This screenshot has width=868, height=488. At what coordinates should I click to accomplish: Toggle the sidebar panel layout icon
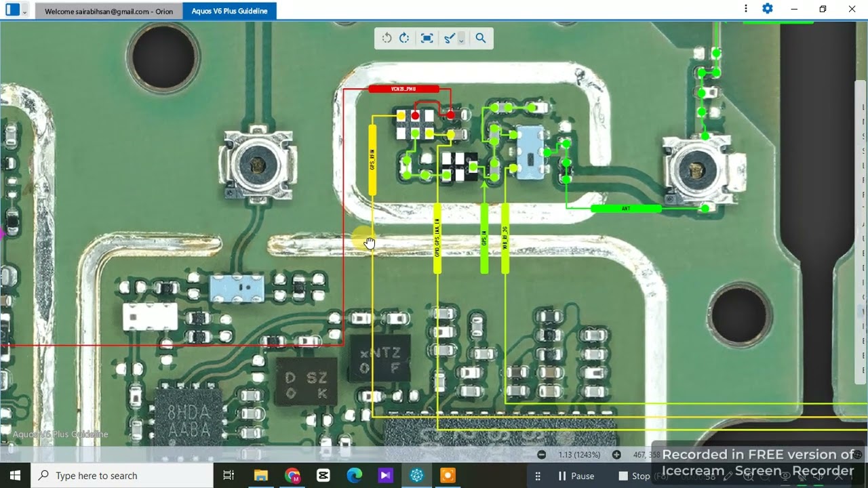point(12,10)
